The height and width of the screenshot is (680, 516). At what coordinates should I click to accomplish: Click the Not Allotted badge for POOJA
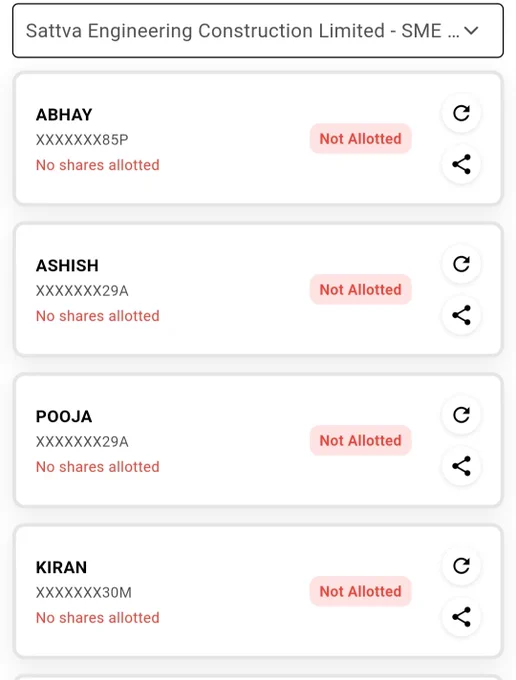coord(360,440)
